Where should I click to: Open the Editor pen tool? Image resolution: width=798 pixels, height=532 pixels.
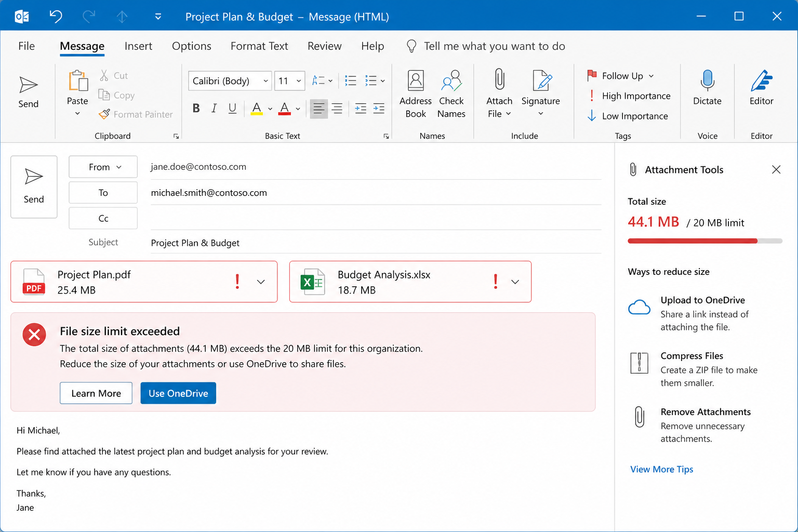[x=761, y=88]
